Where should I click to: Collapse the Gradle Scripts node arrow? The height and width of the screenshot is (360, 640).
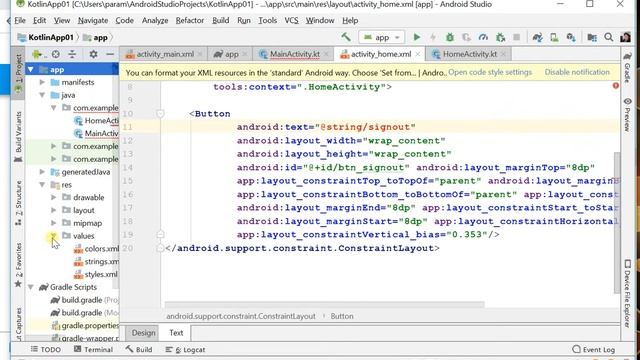click(31, 287)
